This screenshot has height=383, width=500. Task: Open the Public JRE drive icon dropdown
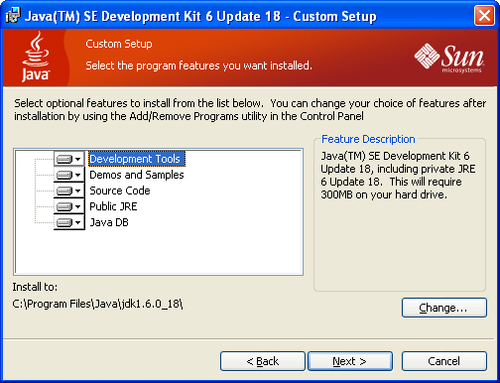pos(69,206)
